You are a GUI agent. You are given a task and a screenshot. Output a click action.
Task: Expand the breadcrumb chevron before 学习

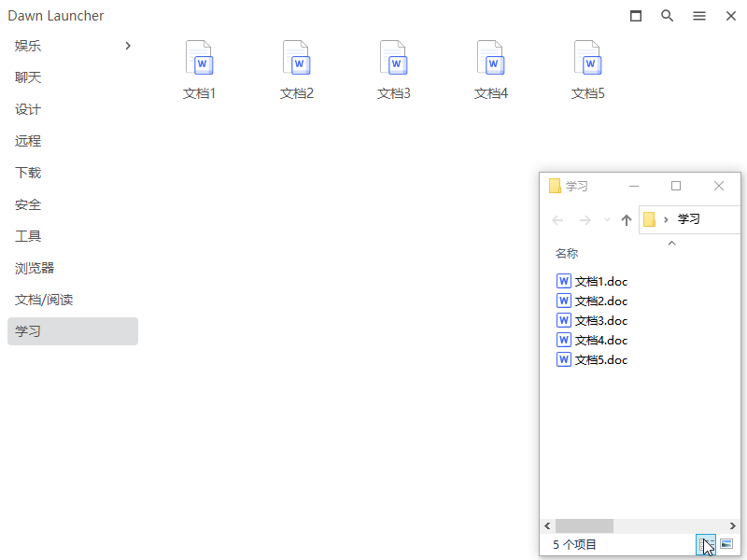point(666,219)
